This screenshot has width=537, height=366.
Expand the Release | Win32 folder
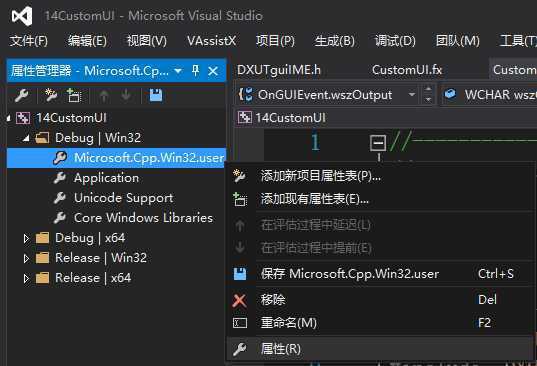26,258
